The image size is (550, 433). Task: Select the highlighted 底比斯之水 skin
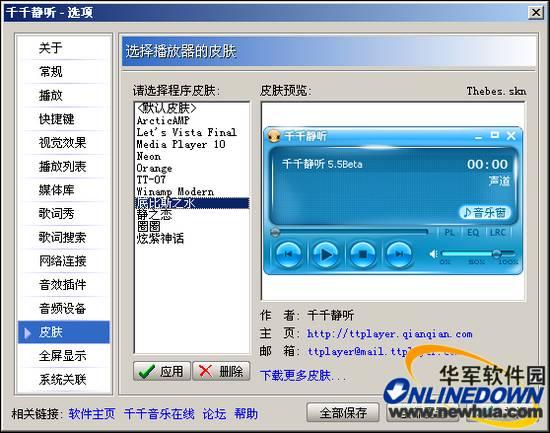192,203
